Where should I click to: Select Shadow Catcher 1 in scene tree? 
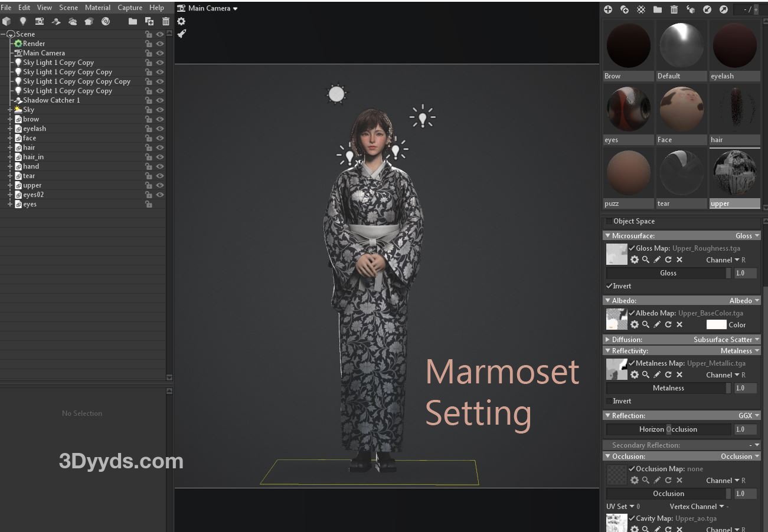[x=51, y=100]
